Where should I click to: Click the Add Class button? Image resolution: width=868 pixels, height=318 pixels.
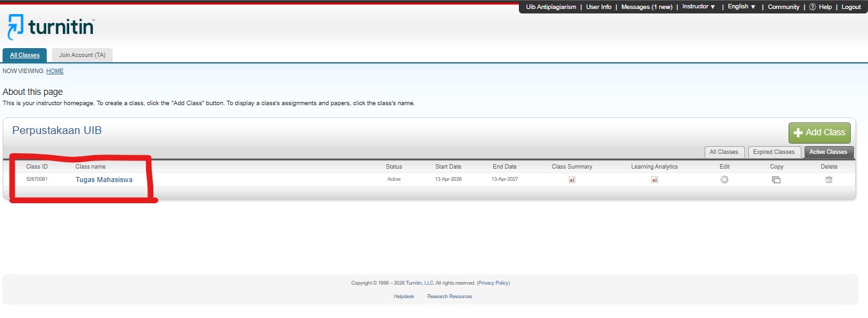819,132
